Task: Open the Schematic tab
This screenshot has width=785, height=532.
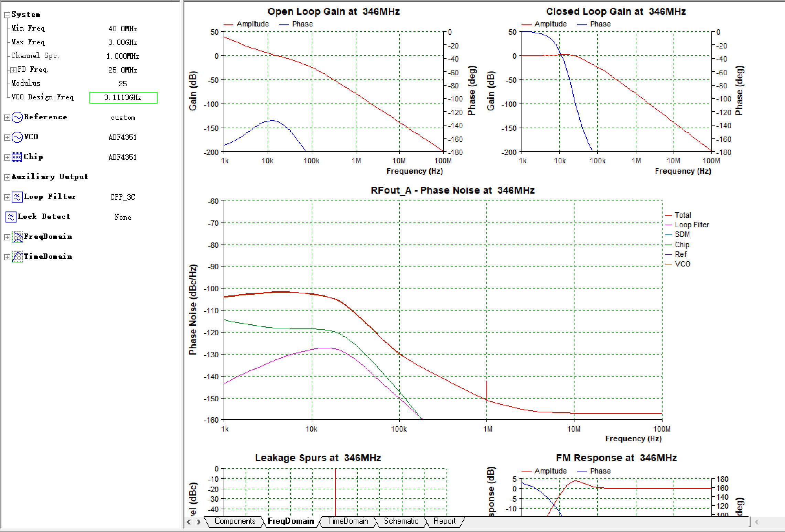Action: click(401, 521)
